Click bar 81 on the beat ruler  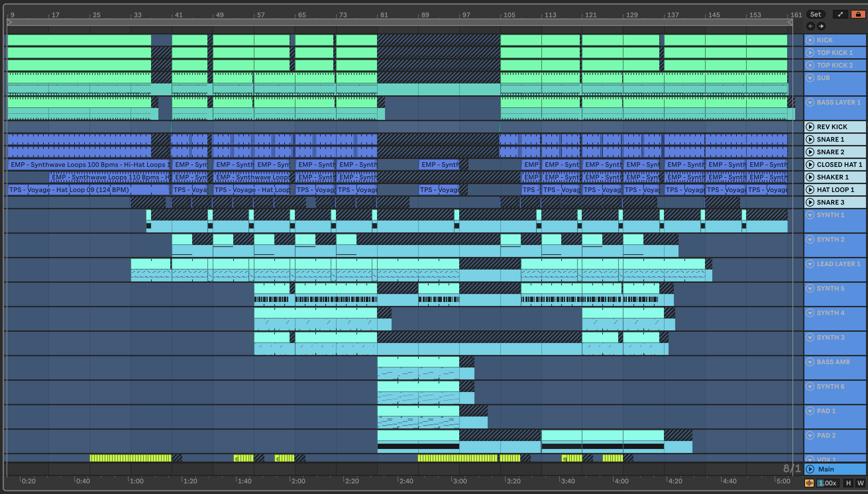click(384, 15)
